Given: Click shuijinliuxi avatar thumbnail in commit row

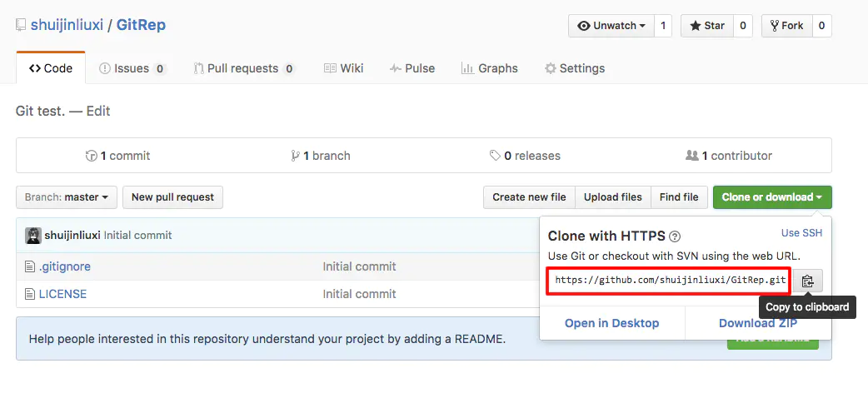Looking at the screenshot, I should coord(33,236).
